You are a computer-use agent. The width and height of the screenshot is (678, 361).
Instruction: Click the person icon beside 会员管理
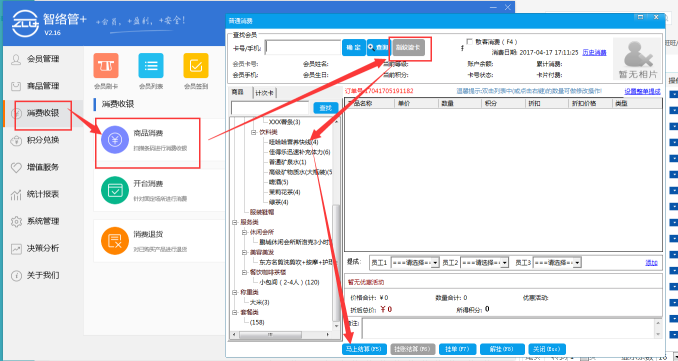coord(16,59)
